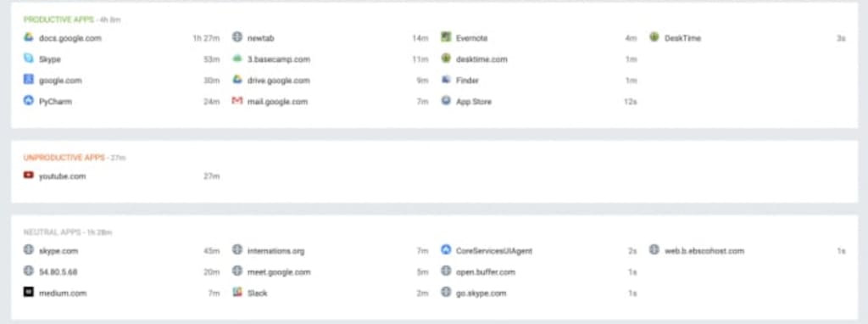Click the Skype label in Productive Apps
The width and height of the screenshot is (868, 324).
[50, 59]
